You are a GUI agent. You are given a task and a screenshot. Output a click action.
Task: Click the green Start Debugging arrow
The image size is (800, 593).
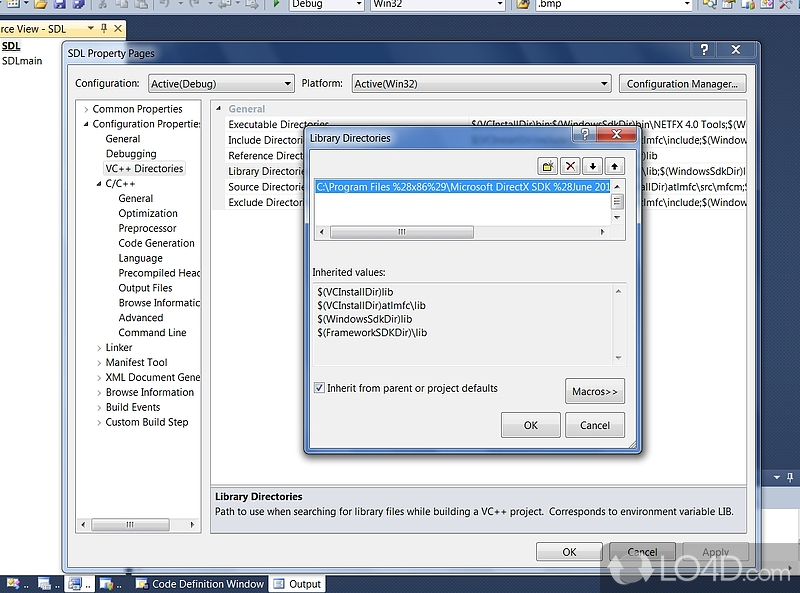[x=276, y=4]
